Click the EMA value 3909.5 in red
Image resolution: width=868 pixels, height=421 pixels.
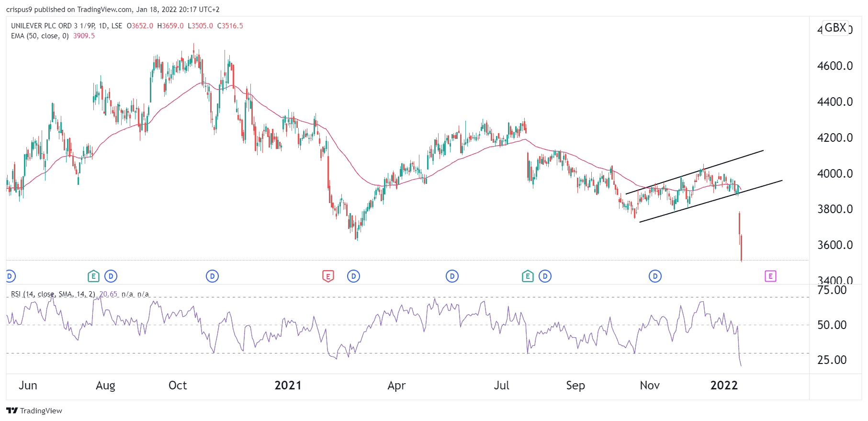click(84, 36)
